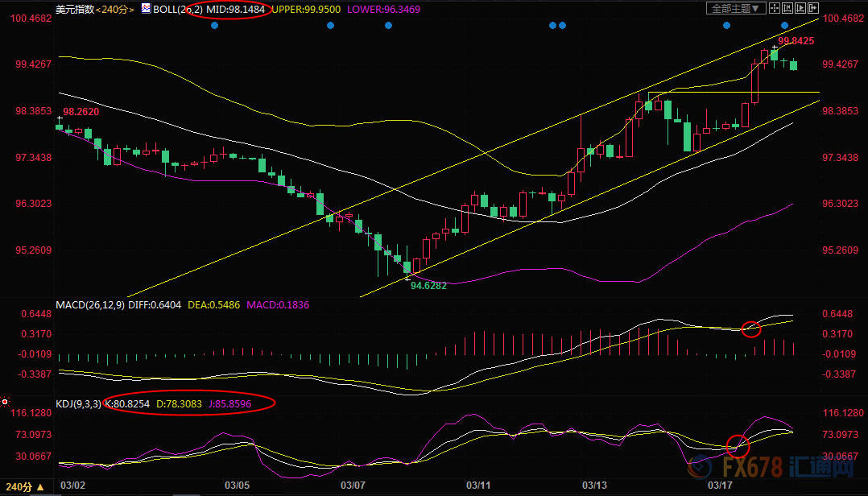Click the play-forward chart icon
The width and height of the screenshot is (868, 496).
(800, 8)
